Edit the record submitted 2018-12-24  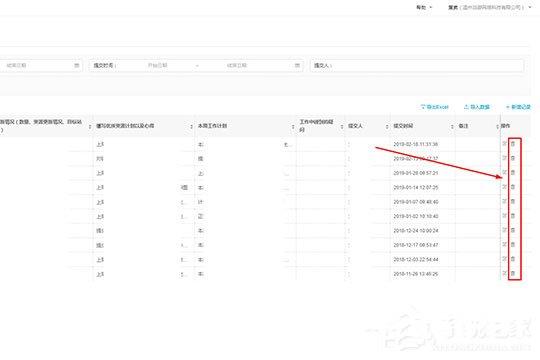click(505, 230)
